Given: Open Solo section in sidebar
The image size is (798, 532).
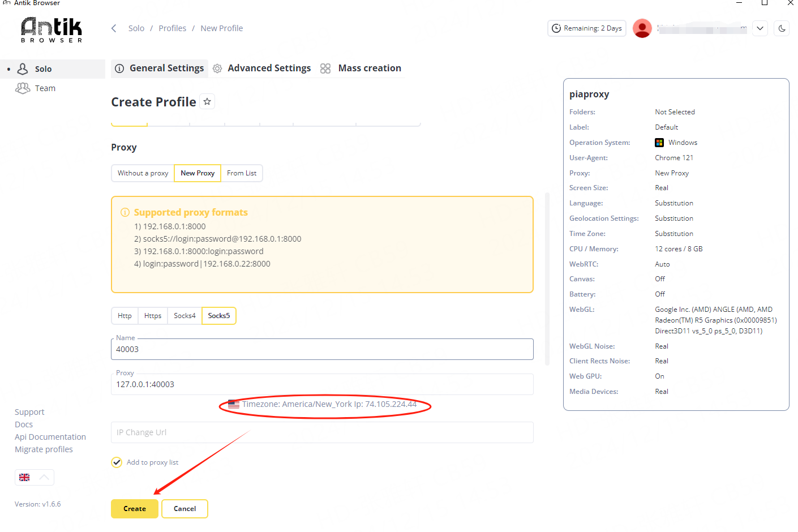Looking at the screenshot, I should pyautogui.click(x=43, y=69).
